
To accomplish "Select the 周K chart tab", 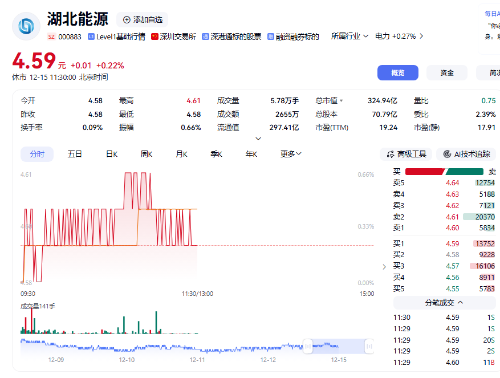I will coord(146,154).
